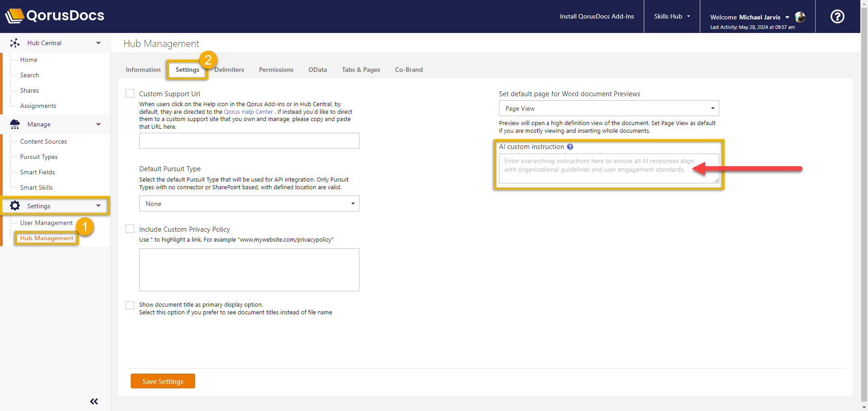Open the Default Pursuit Type dropdown
This screenshot has width=868, height=411.
(x=249, y=204)
